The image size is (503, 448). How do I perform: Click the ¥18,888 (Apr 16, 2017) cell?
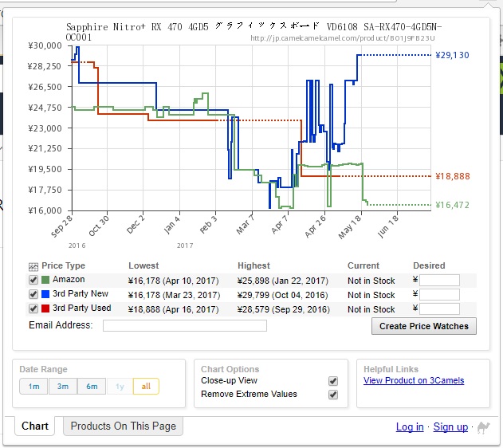[x=173, y=309]
